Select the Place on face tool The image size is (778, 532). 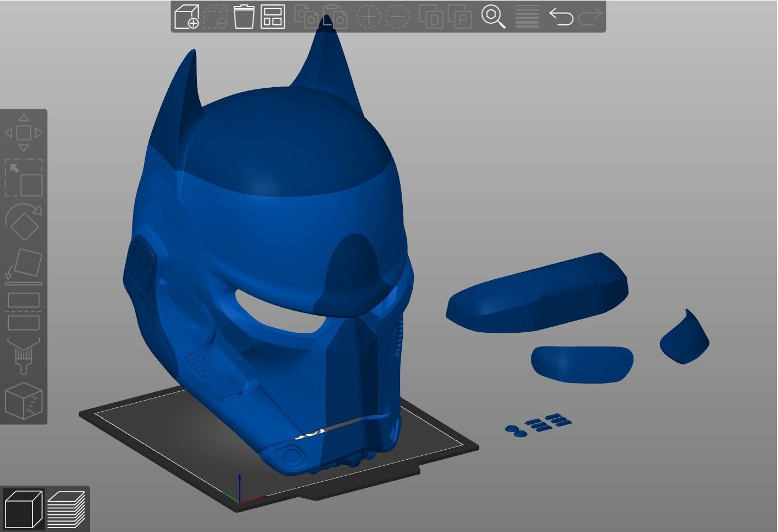tap(24, 267)
